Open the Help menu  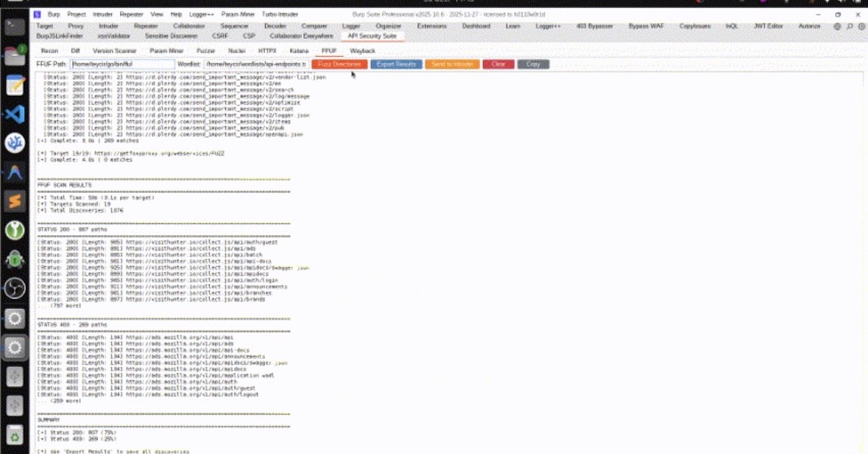(176, 15)
